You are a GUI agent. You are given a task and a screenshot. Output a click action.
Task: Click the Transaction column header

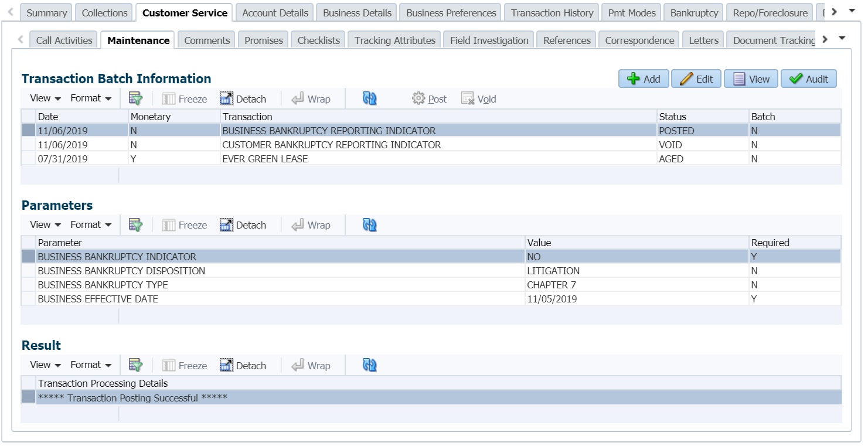438,117
